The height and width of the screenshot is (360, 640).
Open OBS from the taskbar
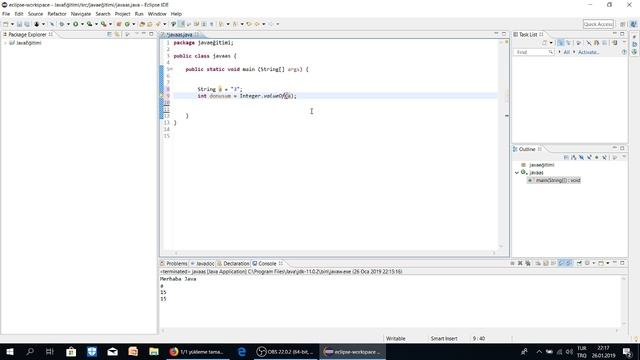coord(285,352)
